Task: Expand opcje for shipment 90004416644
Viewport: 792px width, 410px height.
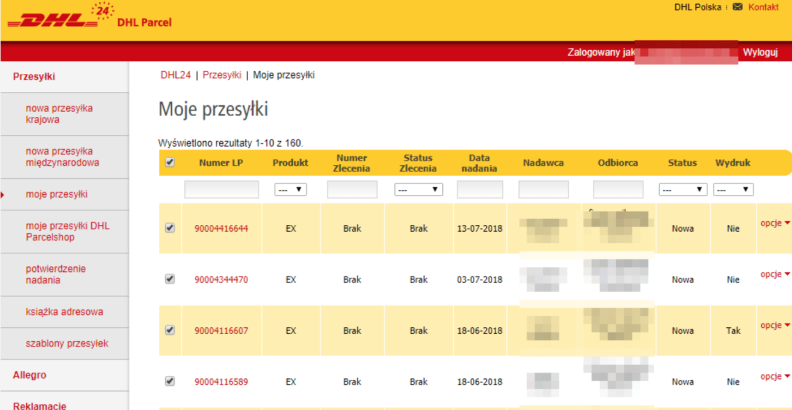Action: pos(775,223)
